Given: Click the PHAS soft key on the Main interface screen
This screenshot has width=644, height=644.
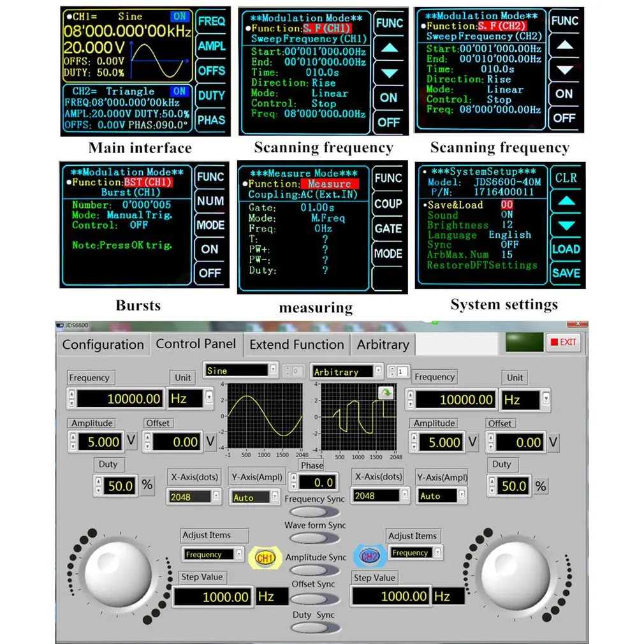Looking at the screenshot, I should (212, 120).
